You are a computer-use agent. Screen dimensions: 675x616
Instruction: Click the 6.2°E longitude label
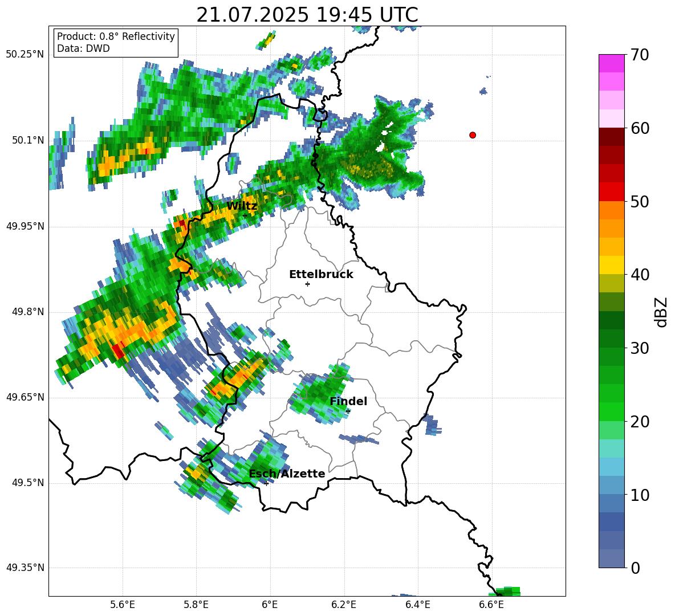coord(344,605)
